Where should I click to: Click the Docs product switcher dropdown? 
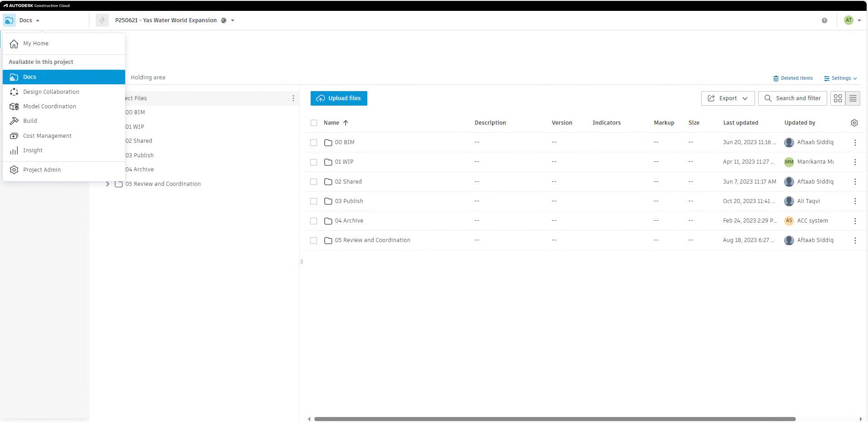[22, 20]
